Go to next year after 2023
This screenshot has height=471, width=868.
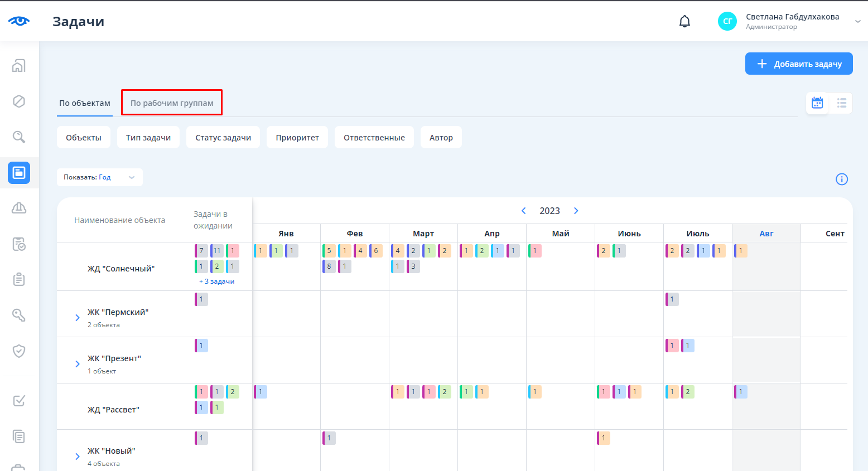(x=576, y=211)
